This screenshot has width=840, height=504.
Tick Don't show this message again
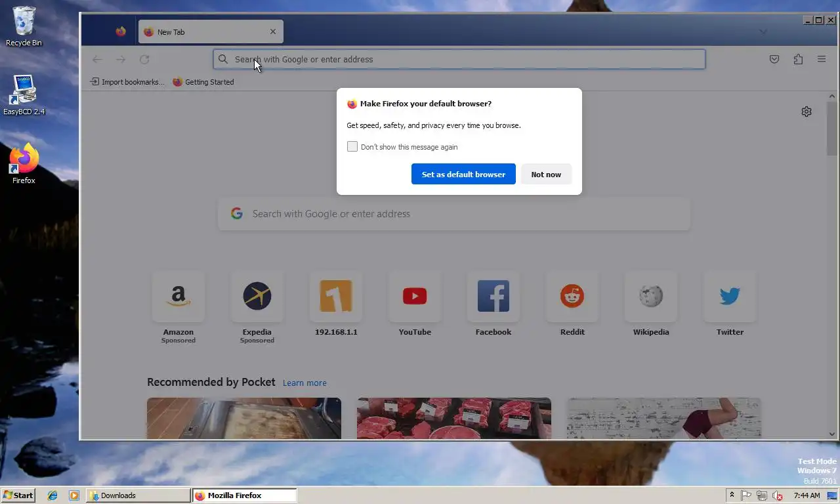pos(352,146)
